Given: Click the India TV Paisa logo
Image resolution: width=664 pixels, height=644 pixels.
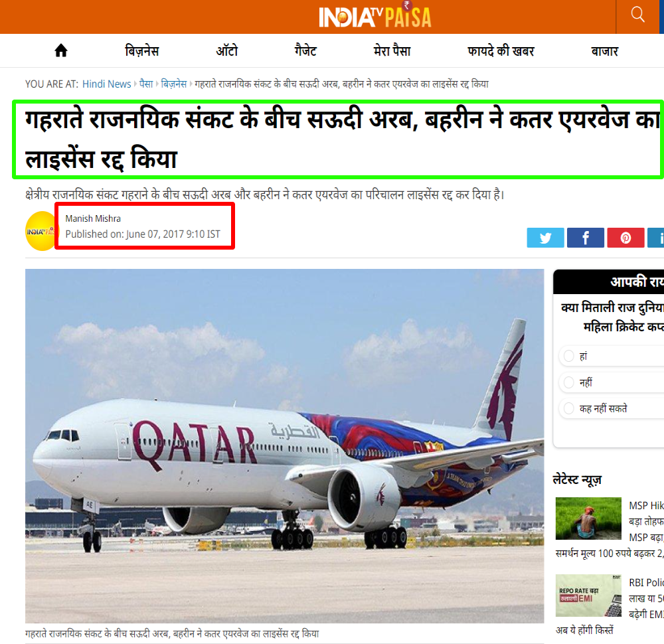Looking at the screenshot, I should [x=374, y=16].
